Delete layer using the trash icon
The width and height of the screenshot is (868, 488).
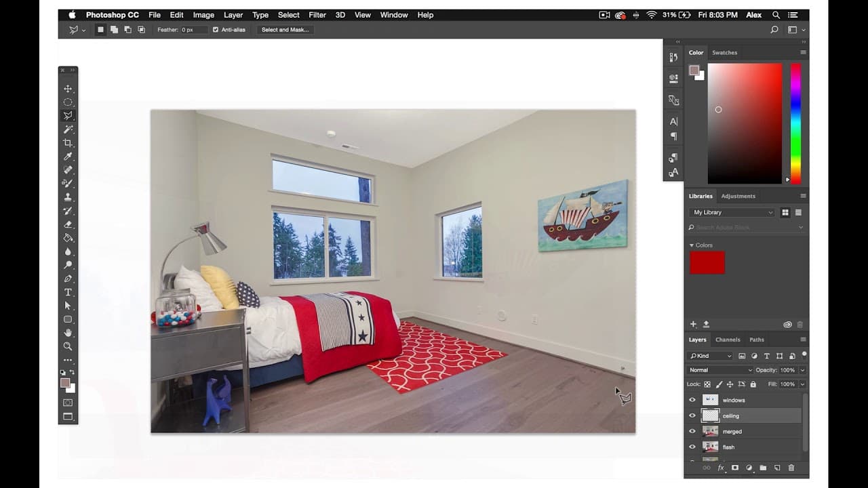click(791, 468)
